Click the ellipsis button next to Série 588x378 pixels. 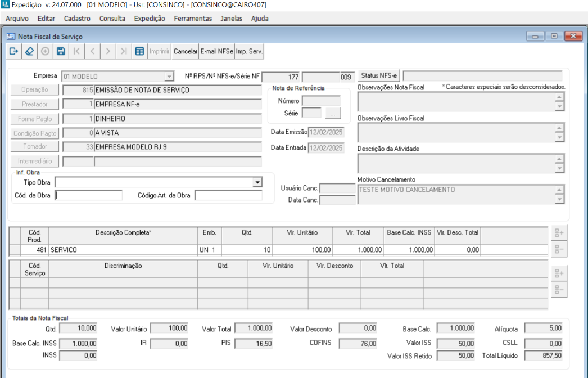(x=333, y=113)
